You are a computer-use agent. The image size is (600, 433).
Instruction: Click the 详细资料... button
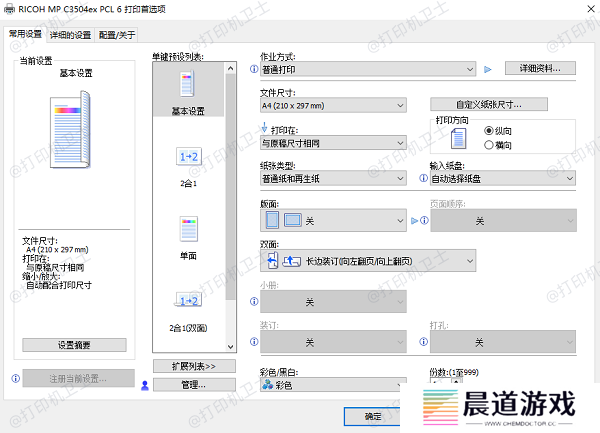point(540,68)
